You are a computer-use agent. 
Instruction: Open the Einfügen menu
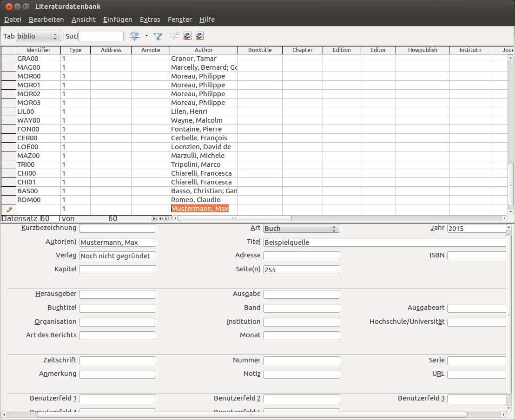coord(118,20)
